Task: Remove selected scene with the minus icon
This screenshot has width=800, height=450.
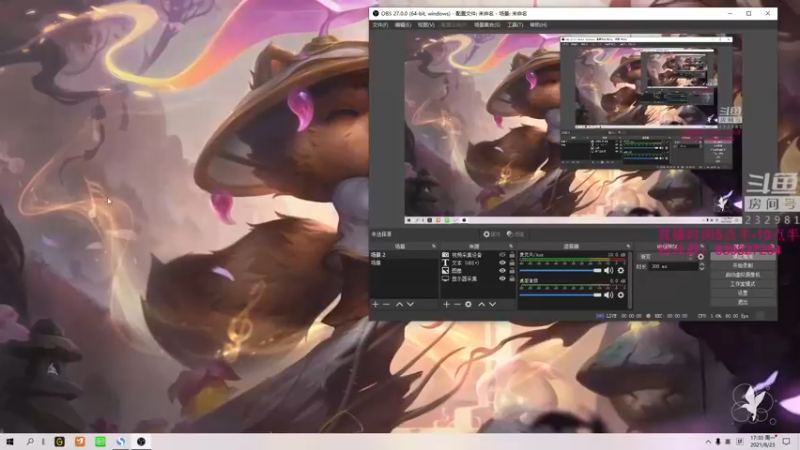Action: (386, 304)
